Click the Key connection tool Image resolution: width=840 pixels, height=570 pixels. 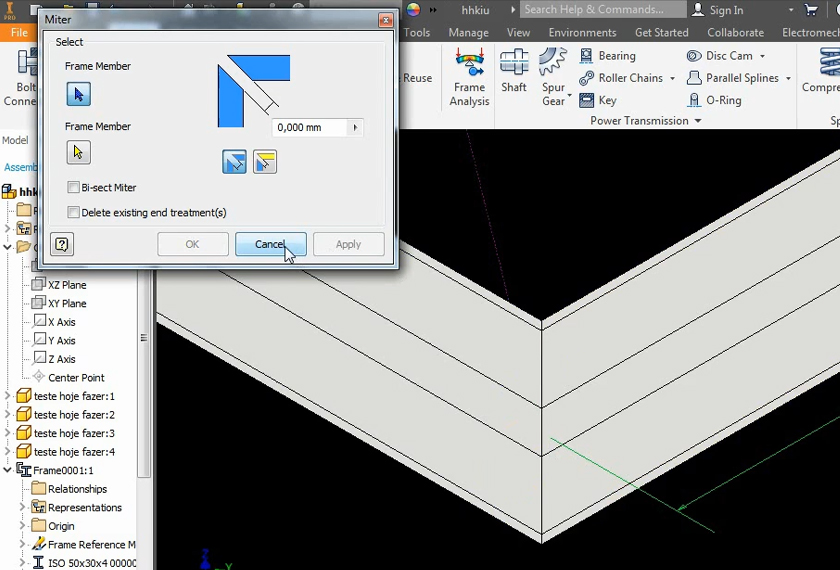pyautogui.click(x=598, y=100)
